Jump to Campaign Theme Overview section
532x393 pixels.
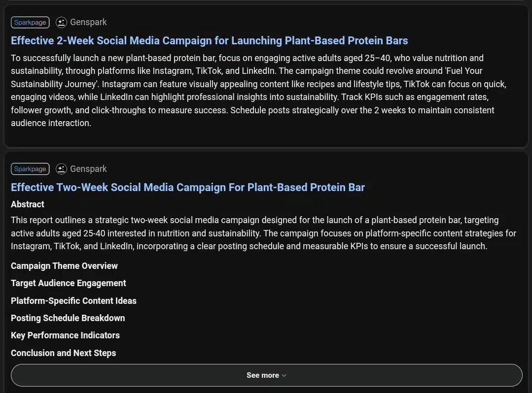64,266
